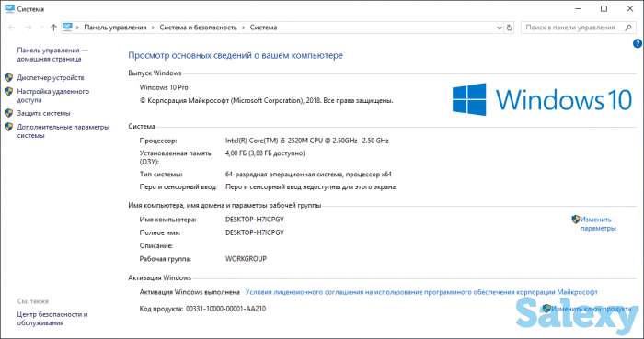This screenshot has width=644, height=339.
Task: Click the forward navigation arrow
Action: 29,28
